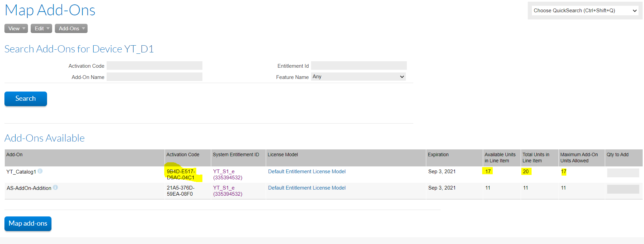644x244 pixels.
Task: Click expiration Sep 3, 2021 for YT_Catalog1
Action: click(x=442, y=172)
